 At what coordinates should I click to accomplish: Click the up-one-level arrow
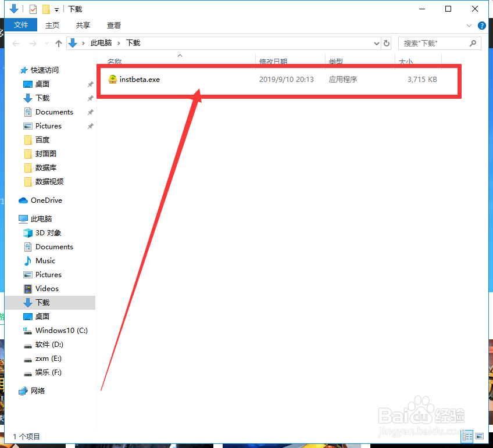click(58, 43)
